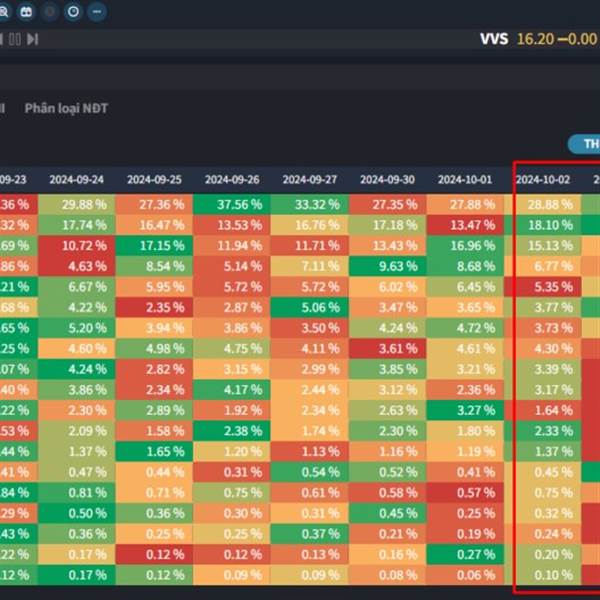The width and height of the screenshot is (600, 600).
Task: Click the 1.65 % green cell
Action: [x=154, y=452]
